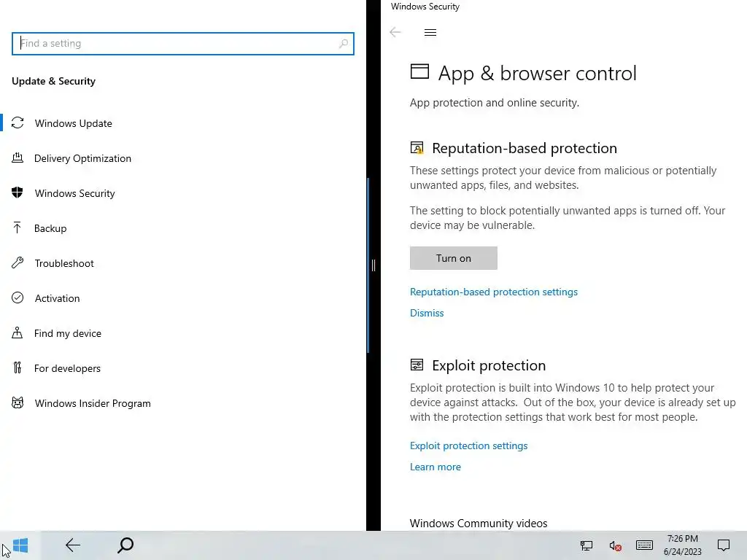This screenshot has height=560, width=747.
Task: Select Troubleshoot in sidebar
Action: tap(64, 262)
